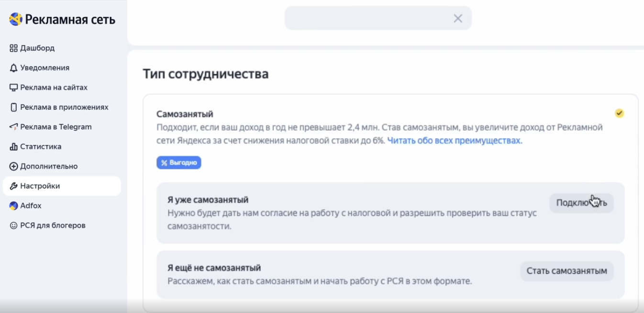Click the Adfox logo icon

coord(13,206)
